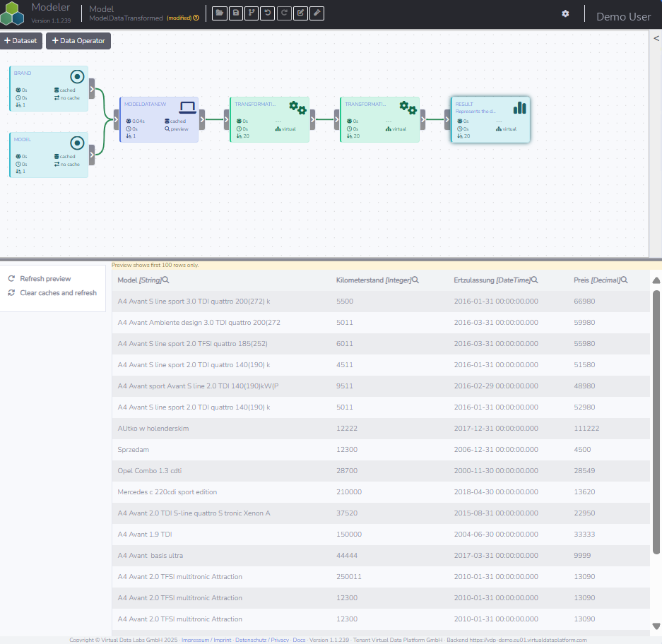Click the branch/fork icon in toolbar
This screenshot has width=662, height=644.
[252, 13]
